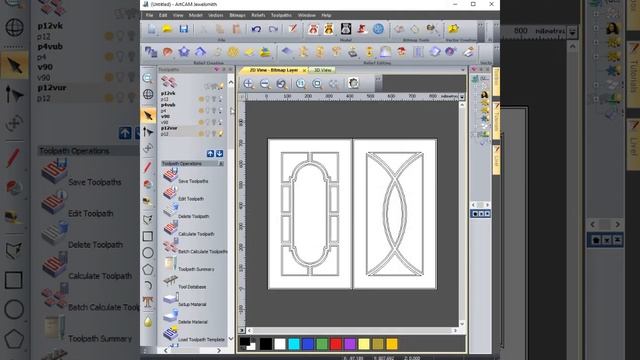Click Save Toolpaths
Screen dimensions: 640x360
(x=186, y=176)
